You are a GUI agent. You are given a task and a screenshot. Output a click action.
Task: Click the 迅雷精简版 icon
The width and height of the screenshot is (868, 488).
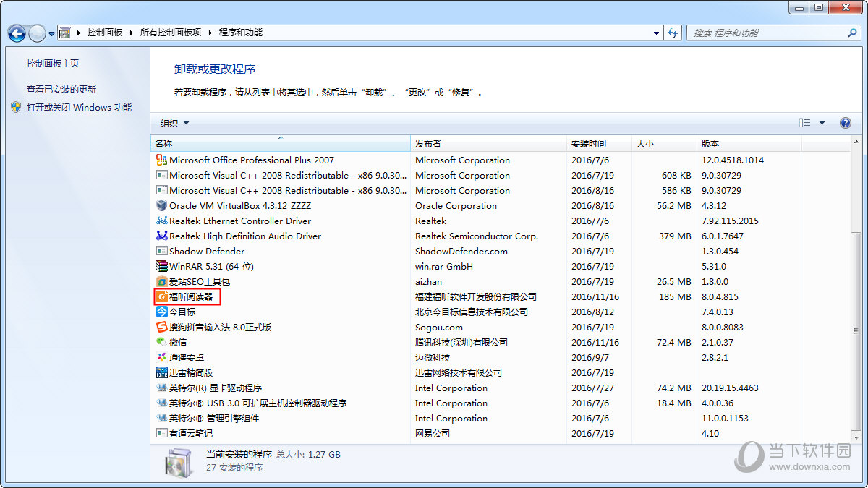coord(161,372)
